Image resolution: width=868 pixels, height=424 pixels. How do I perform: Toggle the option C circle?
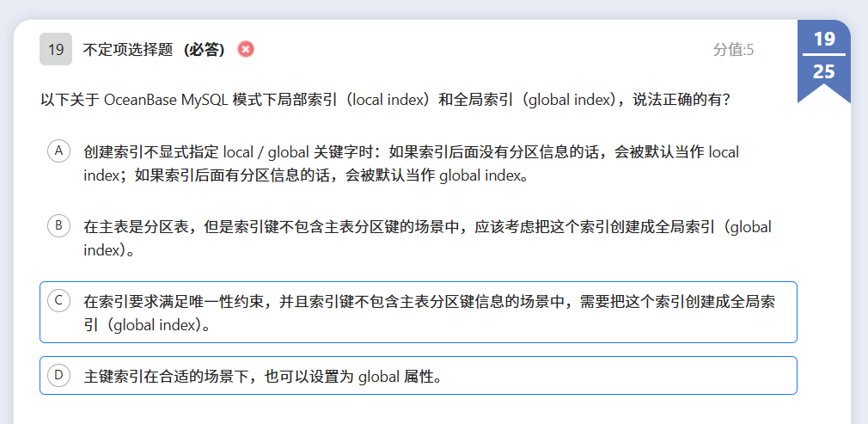pyautogui.click(x=58, y=300)
